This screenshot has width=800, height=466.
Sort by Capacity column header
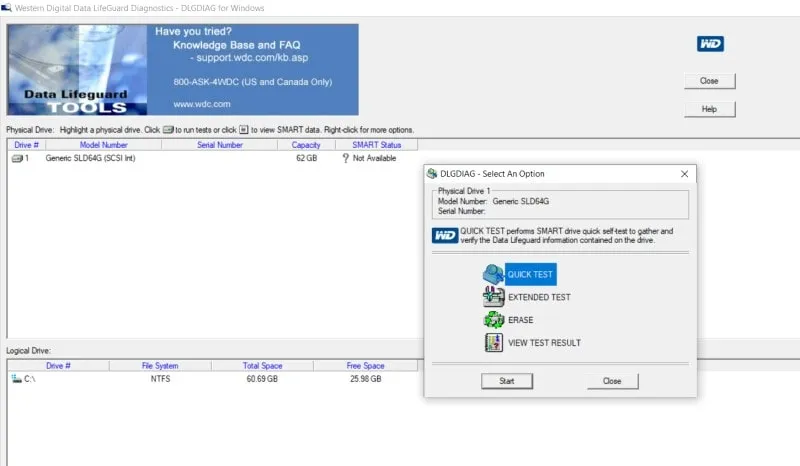coord(306,145)
